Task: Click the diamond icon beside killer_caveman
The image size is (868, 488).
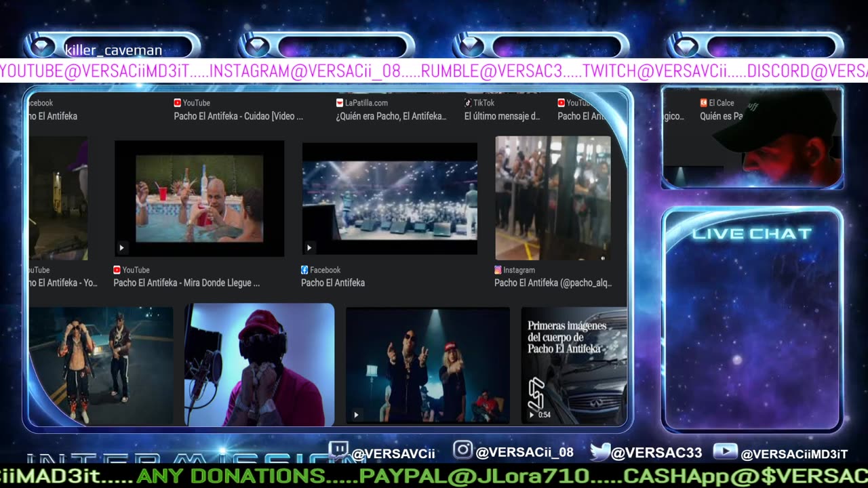Action: 42,47
